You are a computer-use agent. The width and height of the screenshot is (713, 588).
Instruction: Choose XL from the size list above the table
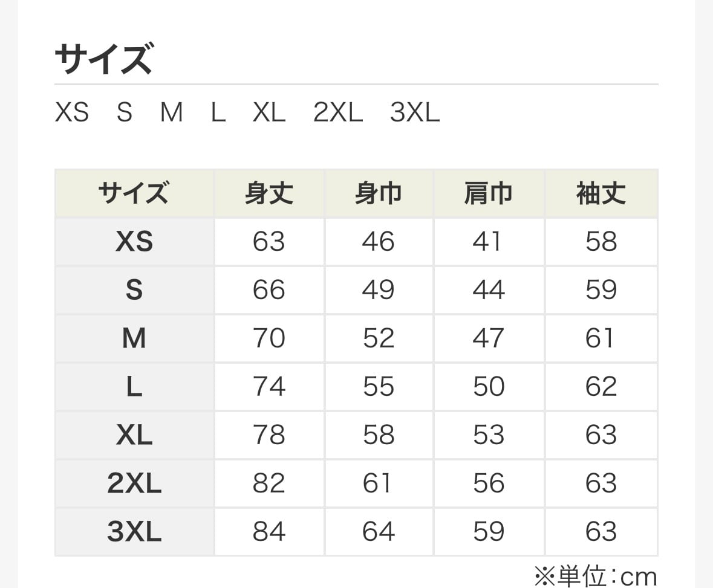point(269,112)
